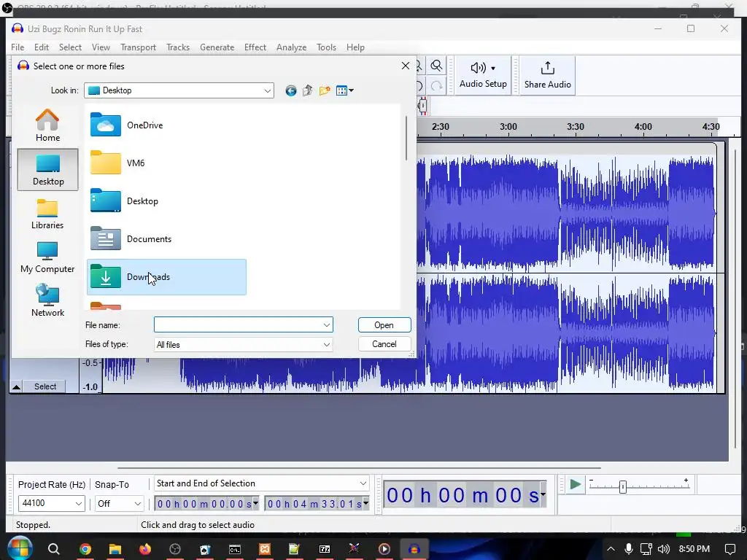The image size is (747, 560).
Task: Open the Tools menu
Action: tap(326, 47)
